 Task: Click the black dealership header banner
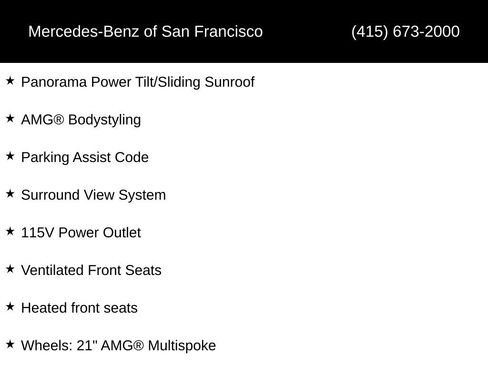244,31
